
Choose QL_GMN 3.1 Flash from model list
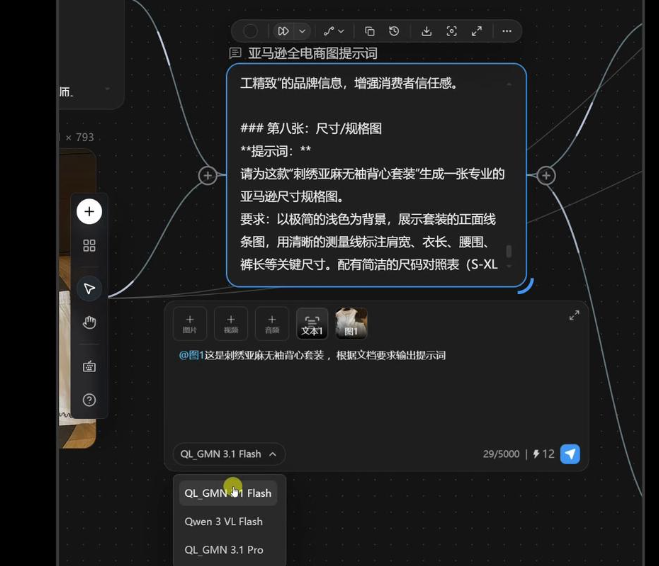(228, 493)
